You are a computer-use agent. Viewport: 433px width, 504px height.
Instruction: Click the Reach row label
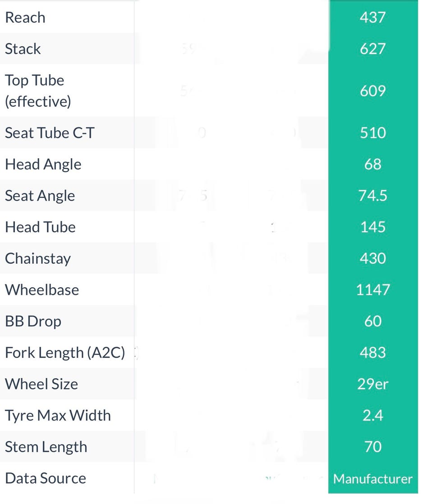pyautogui.click(x=25, y=18)
